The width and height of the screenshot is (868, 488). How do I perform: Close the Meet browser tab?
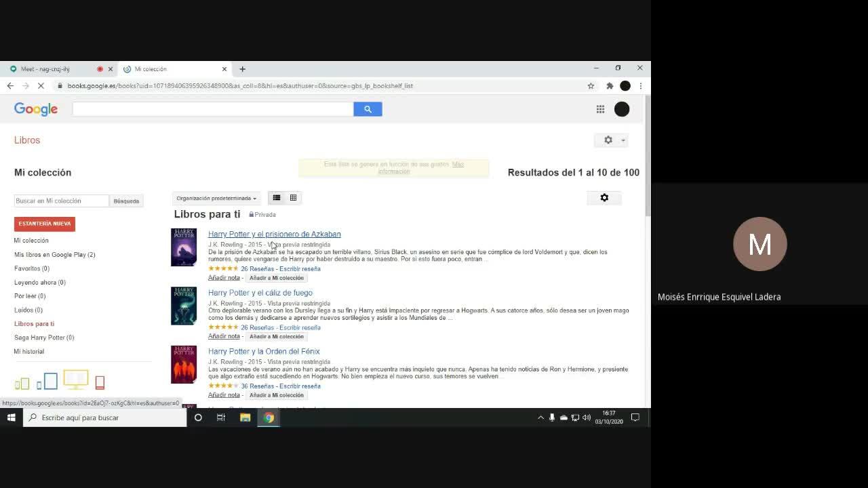click(111, 69)
